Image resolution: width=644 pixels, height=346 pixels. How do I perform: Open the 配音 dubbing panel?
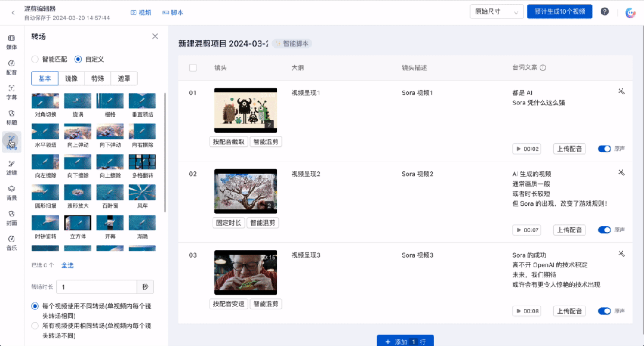tap(11, 67)
